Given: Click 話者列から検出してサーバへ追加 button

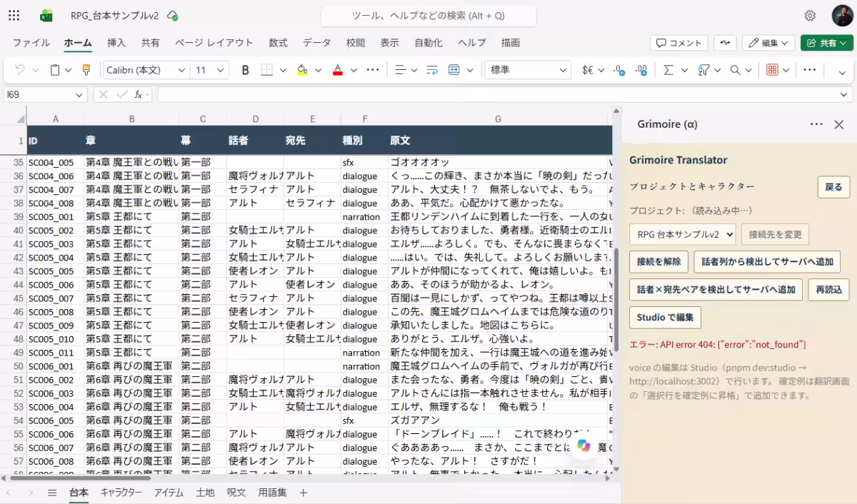Looking at the screenshot, I should click(x=767, y=261).
